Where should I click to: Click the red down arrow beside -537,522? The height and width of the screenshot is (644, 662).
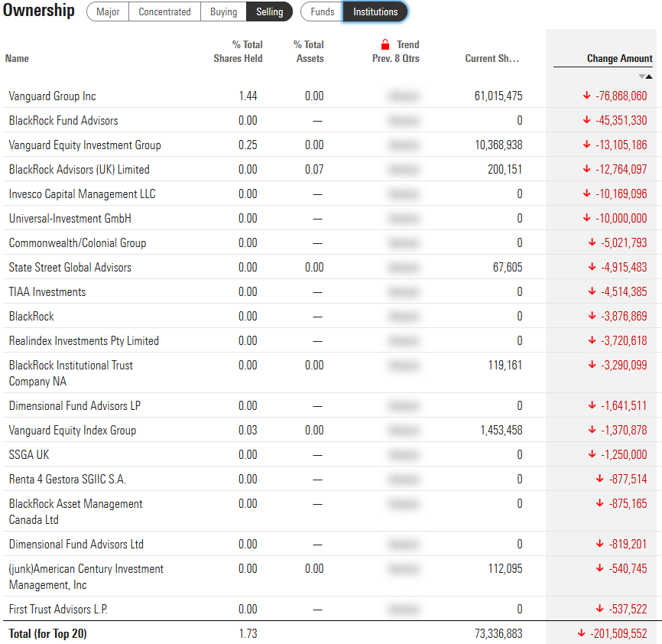tap(599, 609)
